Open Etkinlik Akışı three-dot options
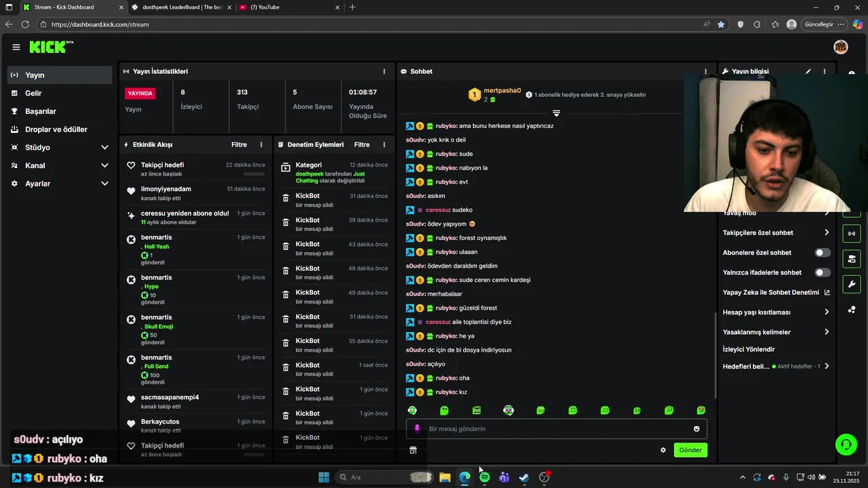Viewport: 868px width, 488px height. [261, 144]
